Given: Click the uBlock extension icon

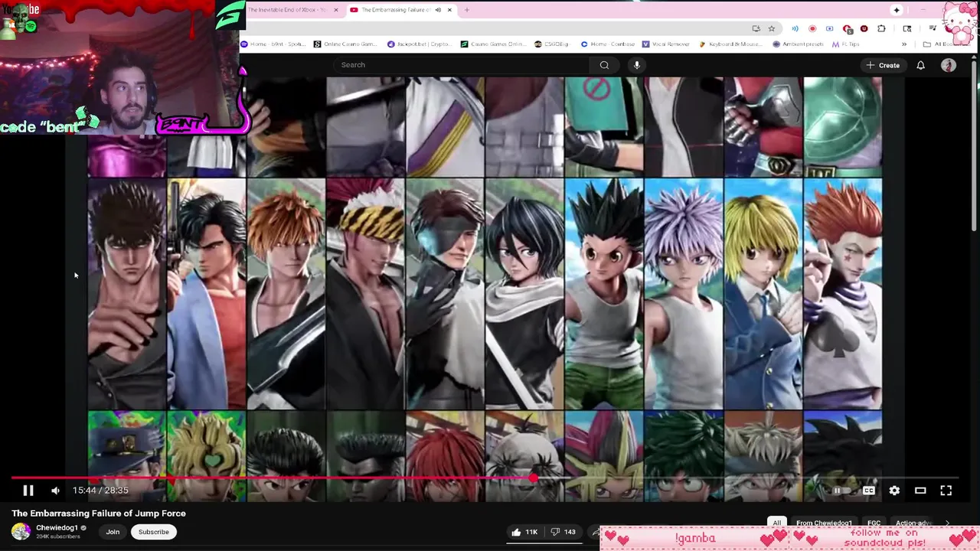Looking at the screenshot, I should click(x=864, y=28).
